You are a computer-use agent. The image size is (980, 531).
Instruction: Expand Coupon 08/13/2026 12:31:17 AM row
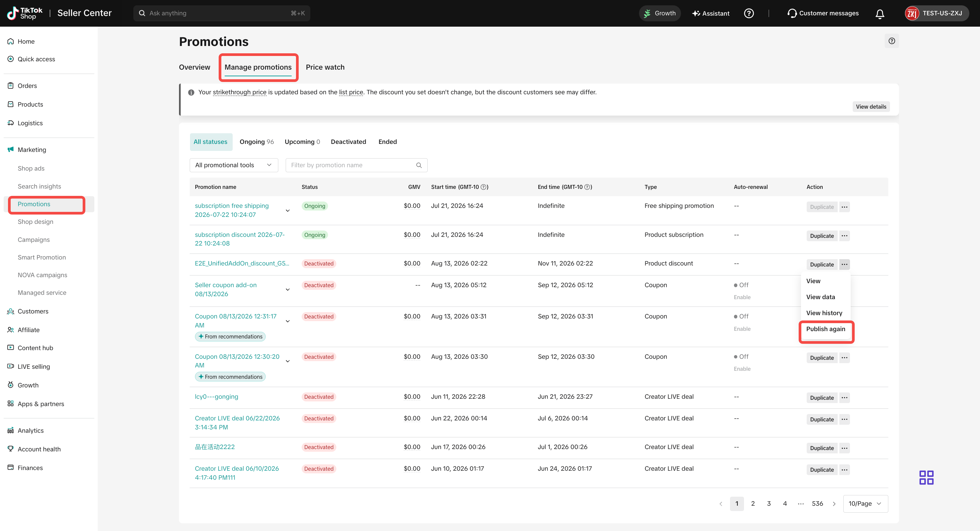point(288,321)
